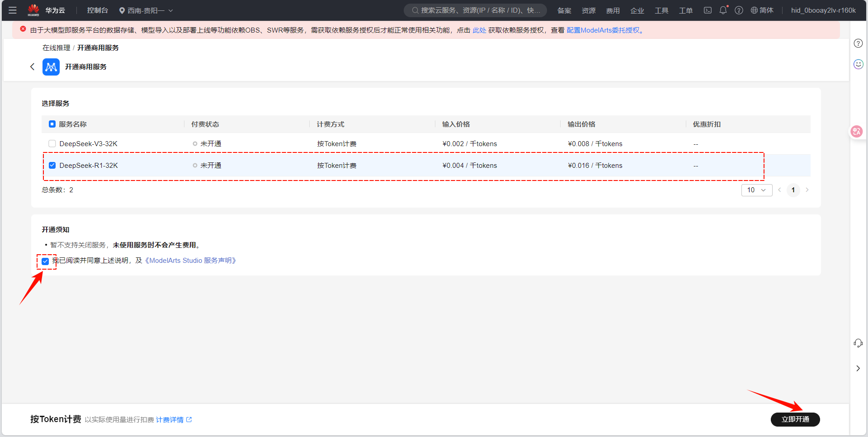Open the customer service headset icon
The width and height of the screenshot is (868, 437).
[x=858, y=343]
